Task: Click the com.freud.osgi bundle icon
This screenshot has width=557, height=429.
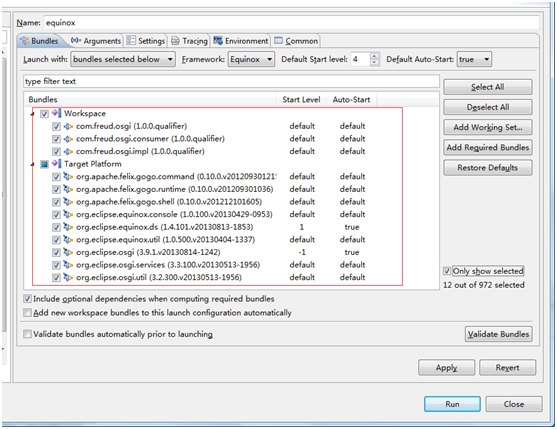Action: click(68, 126)
